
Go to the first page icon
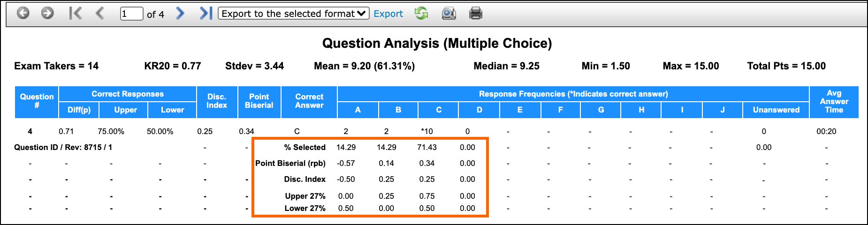tap(76, 13)
